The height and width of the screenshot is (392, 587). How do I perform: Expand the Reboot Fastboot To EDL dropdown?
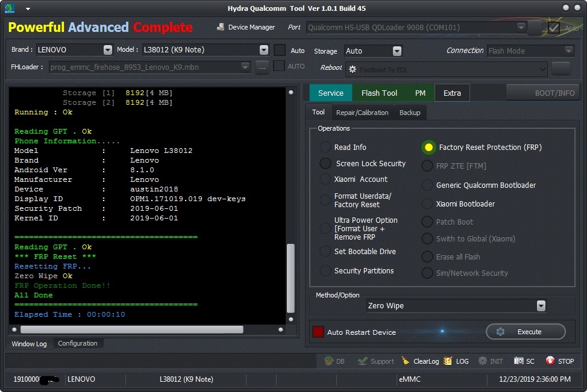(542, 69)
